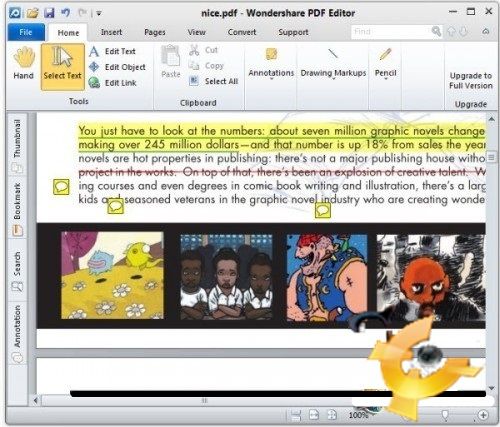500x427 pixels.
Task: Expand the Pencil tool dropdown
Action: point(385,63)
